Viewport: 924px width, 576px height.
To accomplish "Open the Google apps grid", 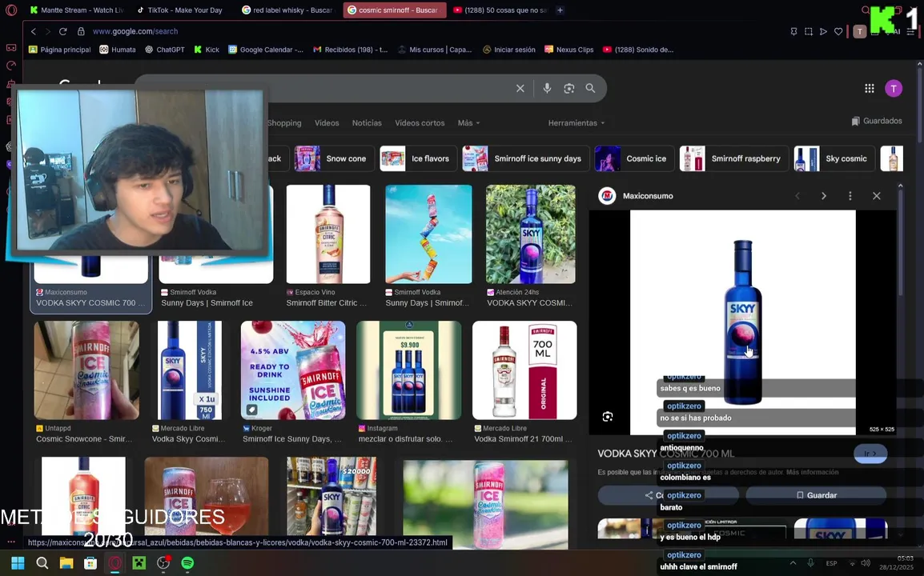I will click(870, 88).
